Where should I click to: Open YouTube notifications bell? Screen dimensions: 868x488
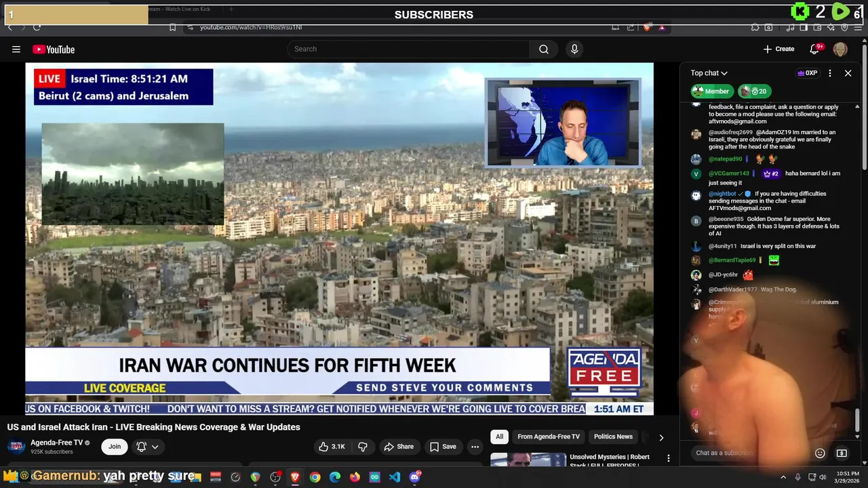[816, 49]
